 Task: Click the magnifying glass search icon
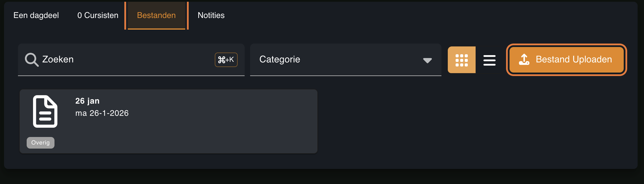click(32, 59)
